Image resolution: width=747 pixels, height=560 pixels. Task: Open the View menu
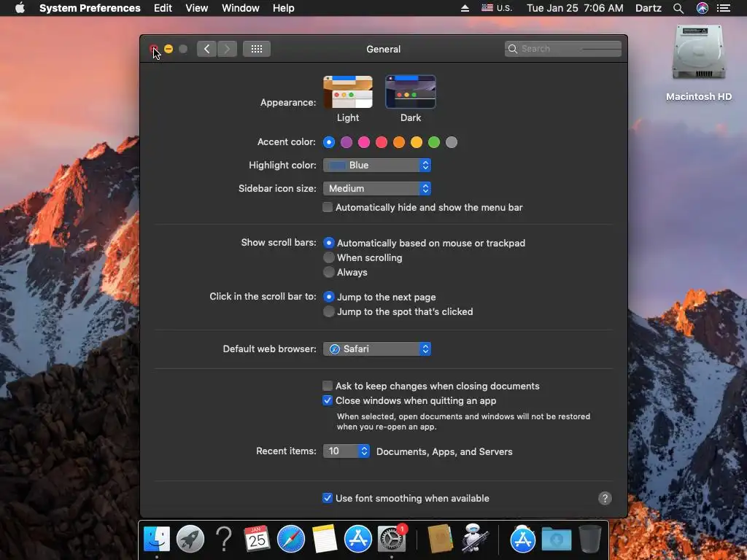[x=197, y=8]
